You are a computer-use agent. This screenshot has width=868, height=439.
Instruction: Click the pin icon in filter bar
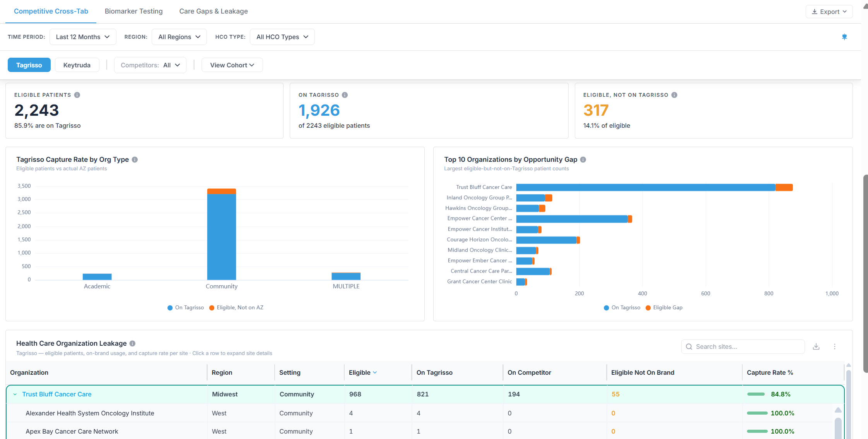click(x=844, y=37)
